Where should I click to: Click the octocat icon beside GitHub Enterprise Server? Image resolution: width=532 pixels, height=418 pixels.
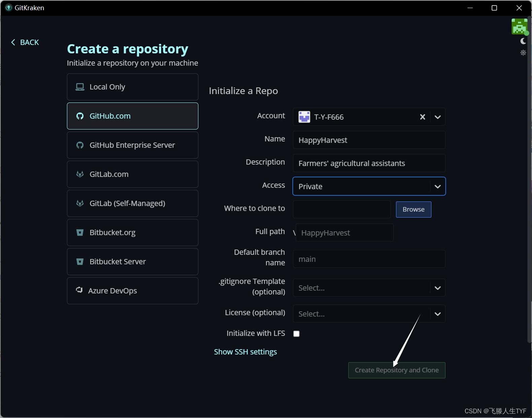pyautogui.click(x=80, y=145)
